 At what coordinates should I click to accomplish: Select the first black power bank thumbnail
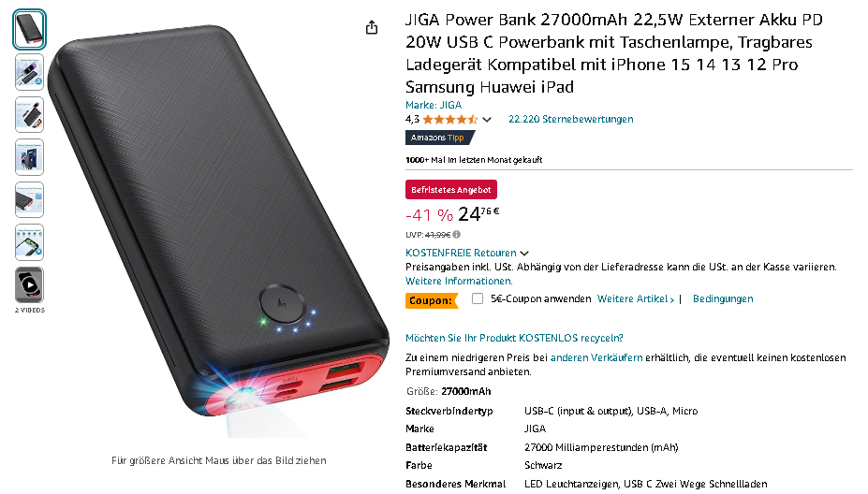[x=29, y=29]
